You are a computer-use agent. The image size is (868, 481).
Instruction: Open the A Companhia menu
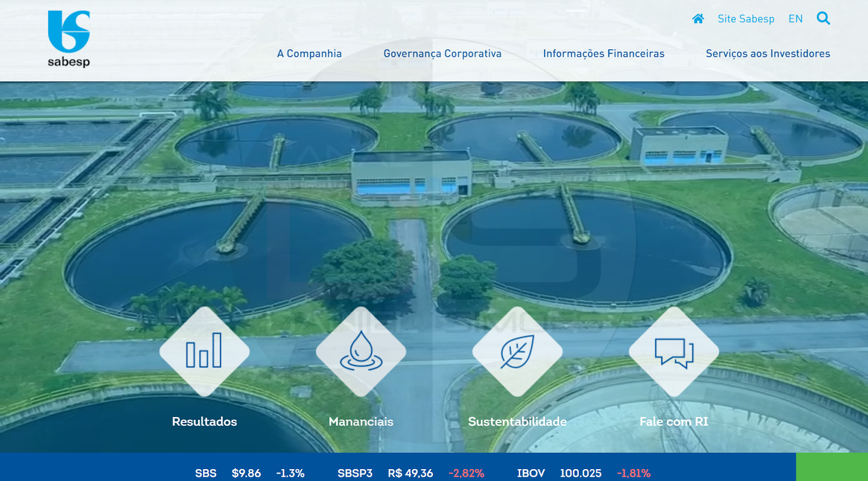coord(309,54)
